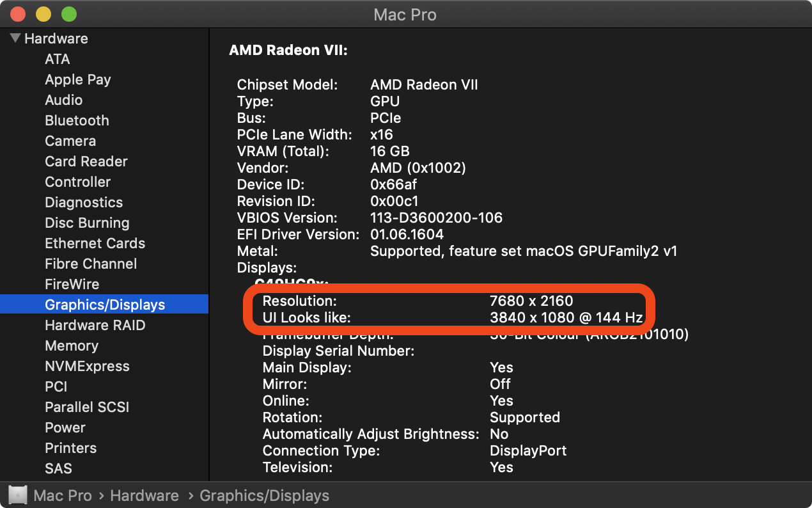Open the Fibre Channel section
This screenshot has width=812, height=508.
[91, 264]
